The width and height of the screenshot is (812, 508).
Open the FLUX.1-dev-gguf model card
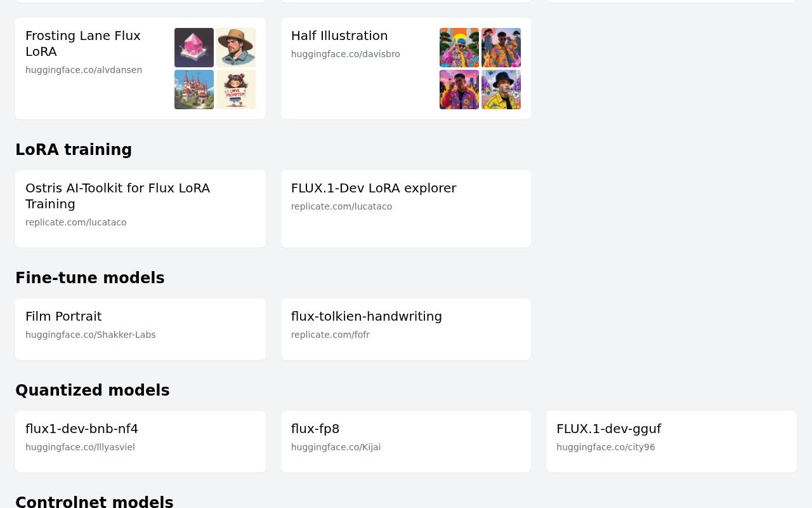coord(671,441)
